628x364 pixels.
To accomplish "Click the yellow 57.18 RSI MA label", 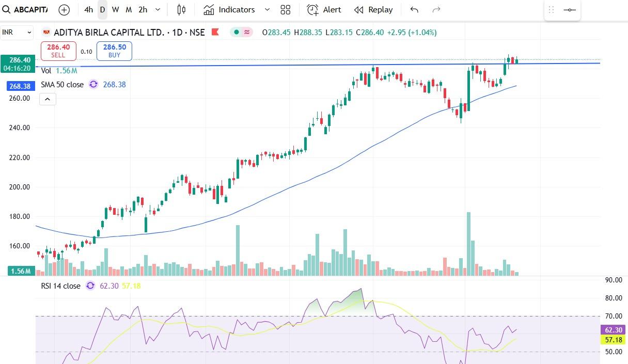I will [x=614, y=340].
